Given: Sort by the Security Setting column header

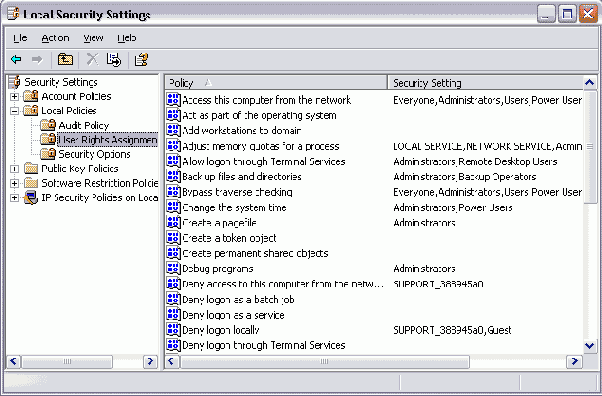Looking at the screenshot, I should point(486,83).
